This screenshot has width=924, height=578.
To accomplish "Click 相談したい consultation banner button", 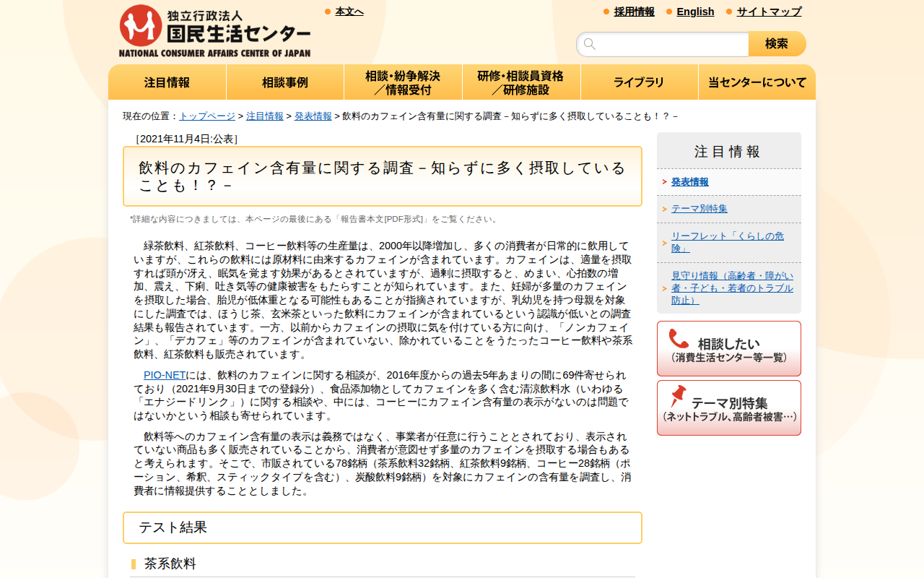I will [729, 348].
